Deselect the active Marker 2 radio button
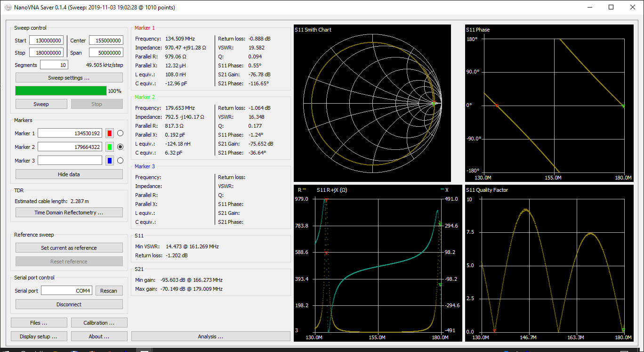644x352 pixels. [x=121, y=147]
